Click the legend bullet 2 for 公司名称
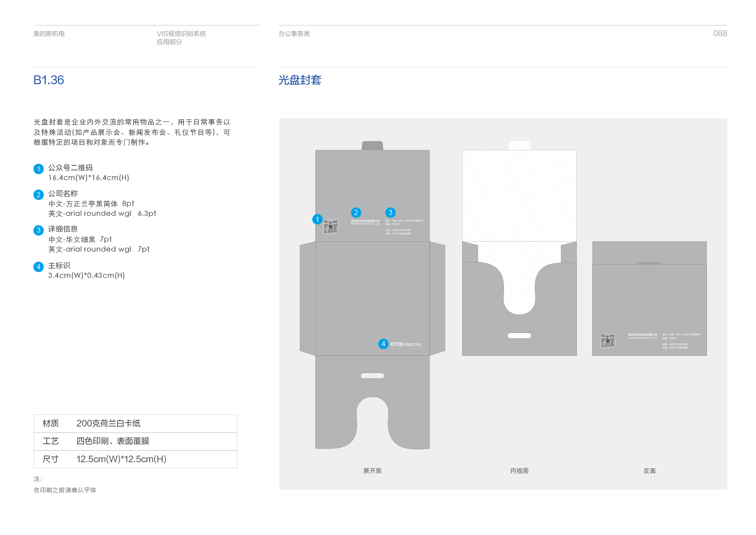Screen dimensions: 756x535 38,195
